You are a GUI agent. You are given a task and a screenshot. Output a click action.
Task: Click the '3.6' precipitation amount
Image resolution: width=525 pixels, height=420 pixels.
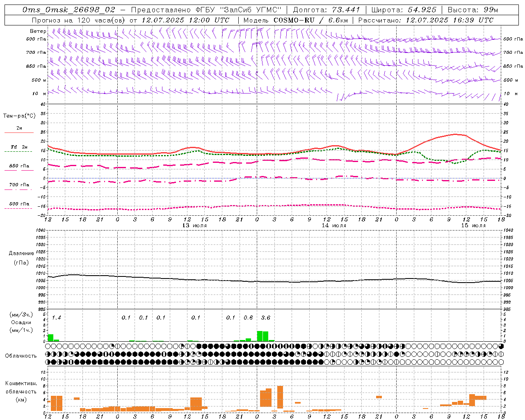click(x=266, y=318)
